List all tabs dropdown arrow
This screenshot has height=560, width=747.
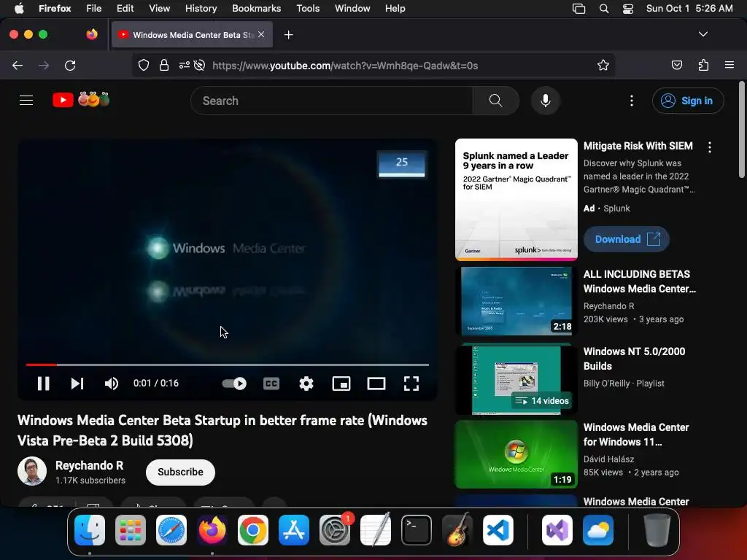click(703, 34)
